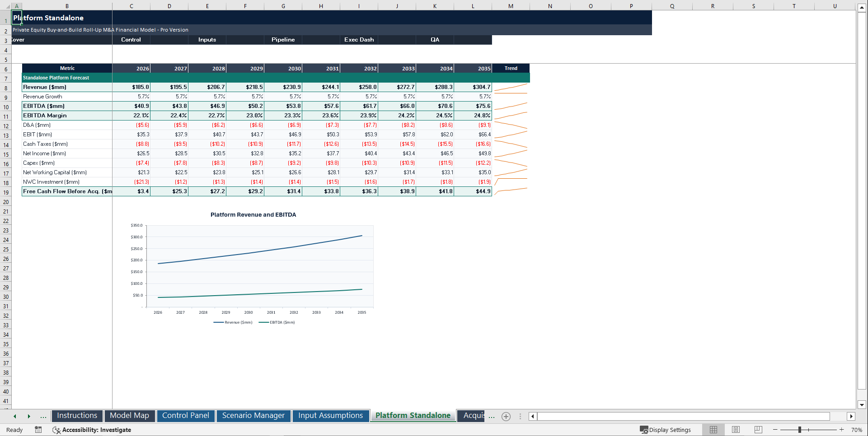
Task: Click the EBITDA ($mm) chart legend entry
Action: point(277,322)
